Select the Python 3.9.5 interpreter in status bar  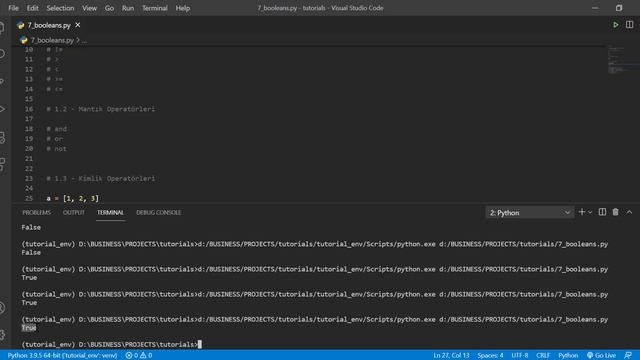pyautogui.click(x=62, y=356)
